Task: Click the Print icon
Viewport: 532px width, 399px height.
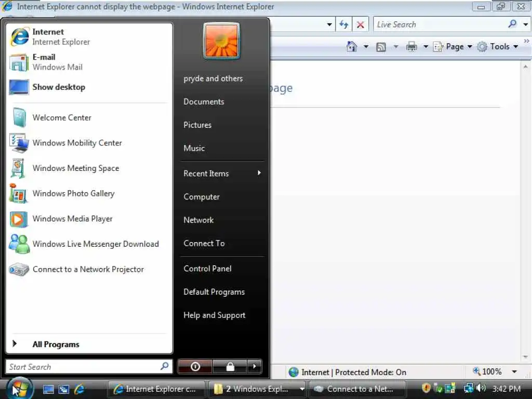Action: point(411,46)
